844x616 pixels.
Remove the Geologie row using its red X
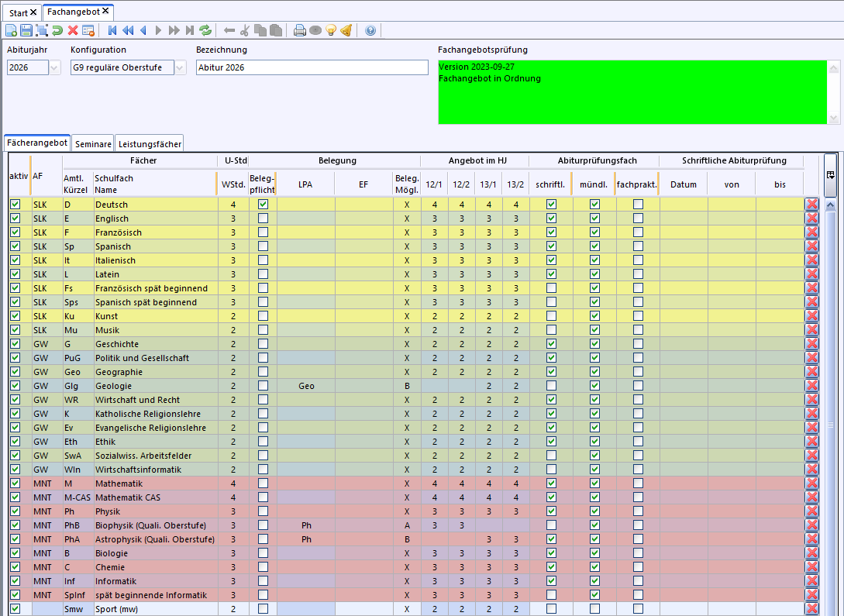811,386
